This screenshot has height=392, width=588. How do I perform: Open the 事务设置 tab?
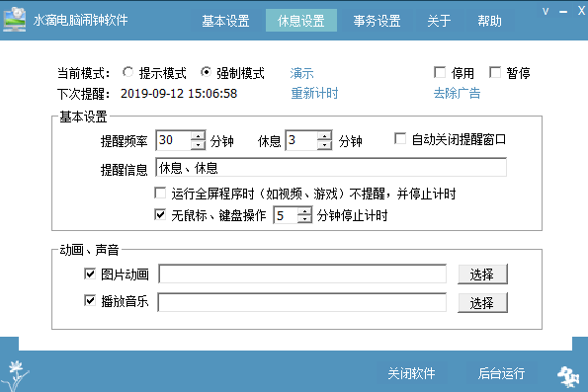tap(377, 21)
